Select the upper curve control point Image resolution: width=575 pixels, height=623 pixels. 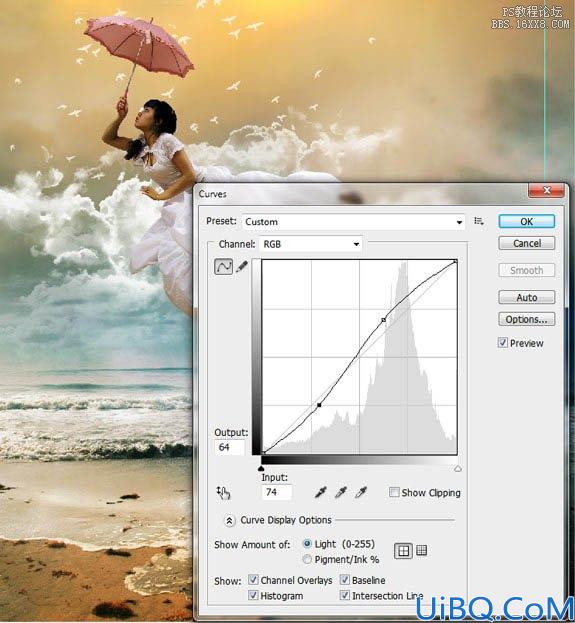pyautogui.click(x=383, y=320)
